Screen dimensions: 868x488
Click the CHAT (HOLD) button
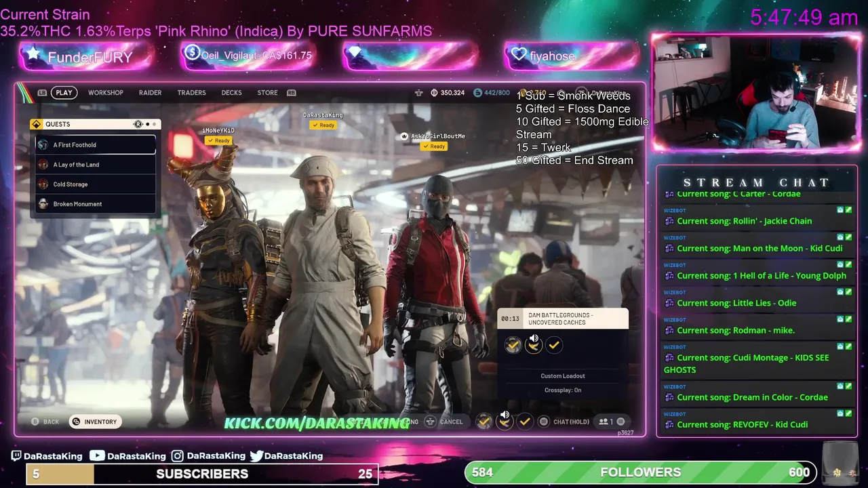pos(571,422)
